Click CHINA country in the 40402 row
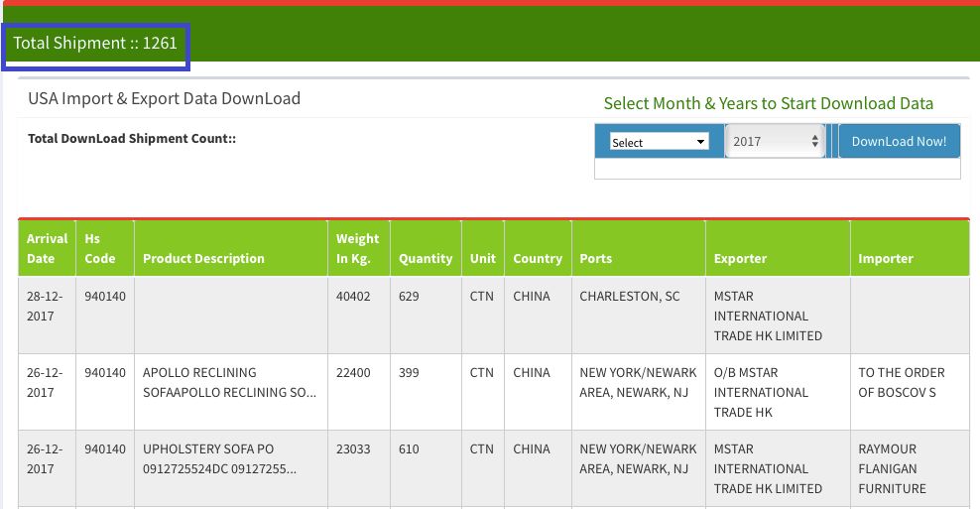 pos(532,297)
